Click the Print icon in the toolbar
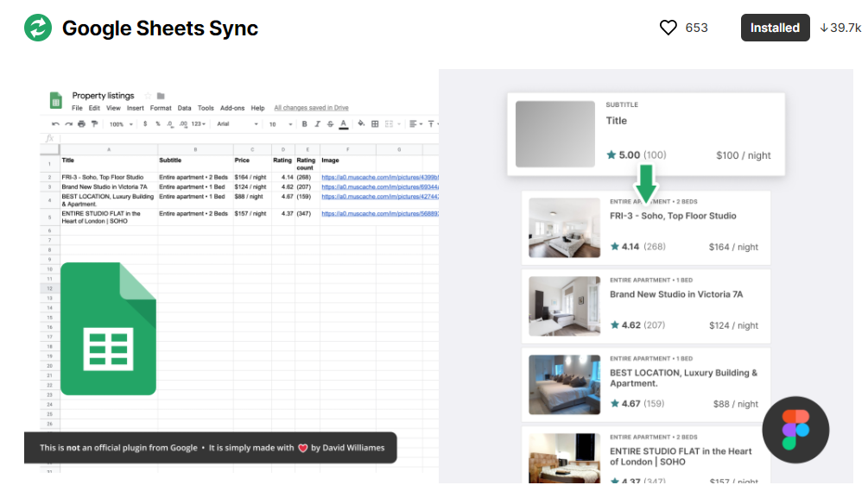 (81, 124)
